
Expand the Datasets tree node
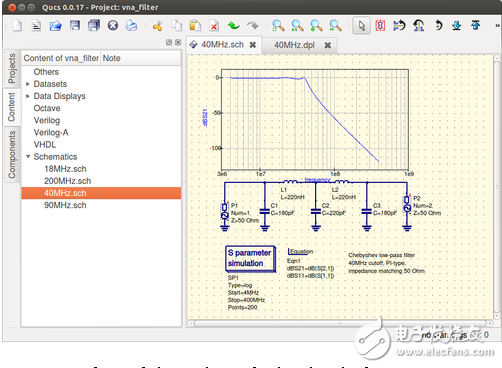point(28,84)
